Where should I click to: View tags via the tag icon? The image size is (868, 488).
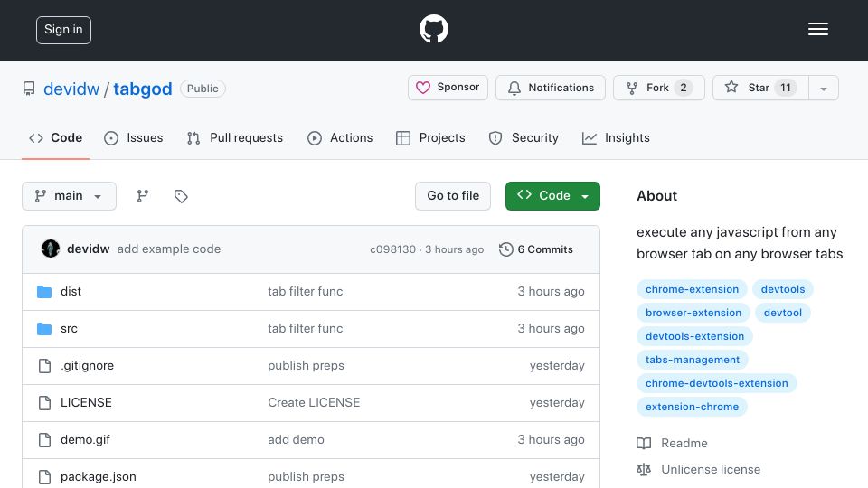click(181, 196)
